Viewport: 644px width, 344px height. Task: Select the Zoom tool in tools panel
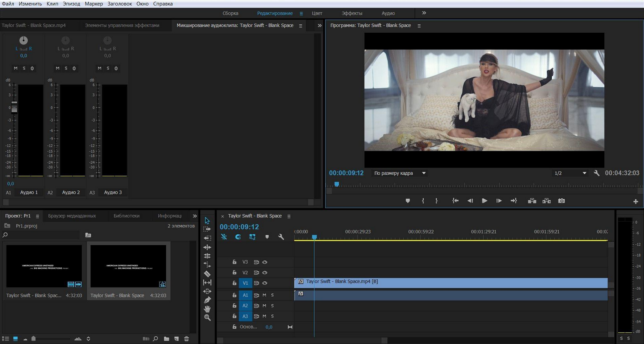pyautogui.click(x=207, y=317)
